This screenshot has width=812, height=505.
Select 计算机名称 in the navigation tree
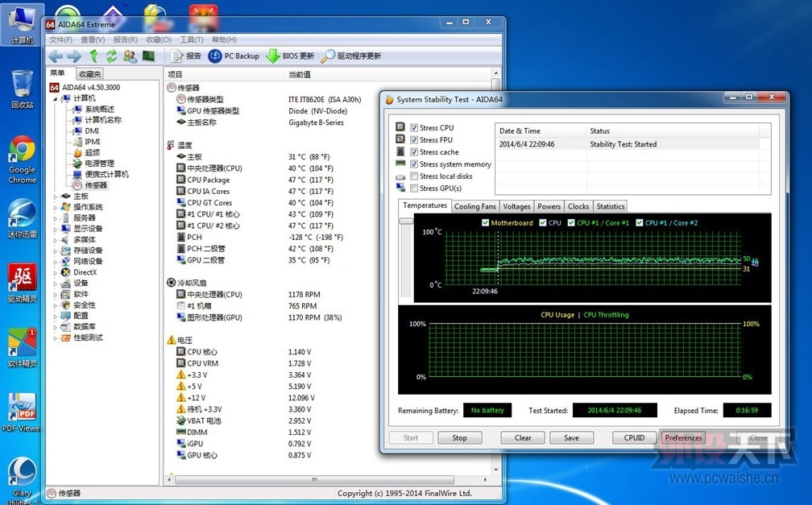tap(103, 120)
